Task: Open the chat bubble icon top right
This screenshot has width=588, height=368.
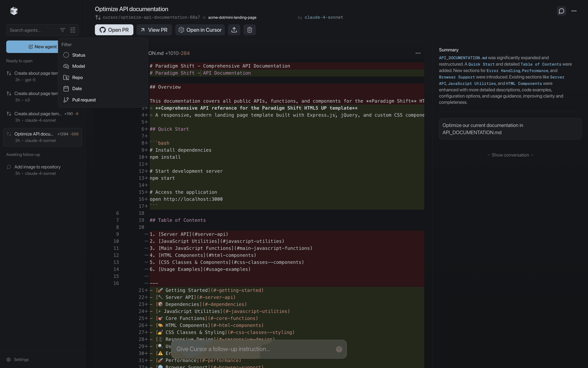Action: point(561,11)
